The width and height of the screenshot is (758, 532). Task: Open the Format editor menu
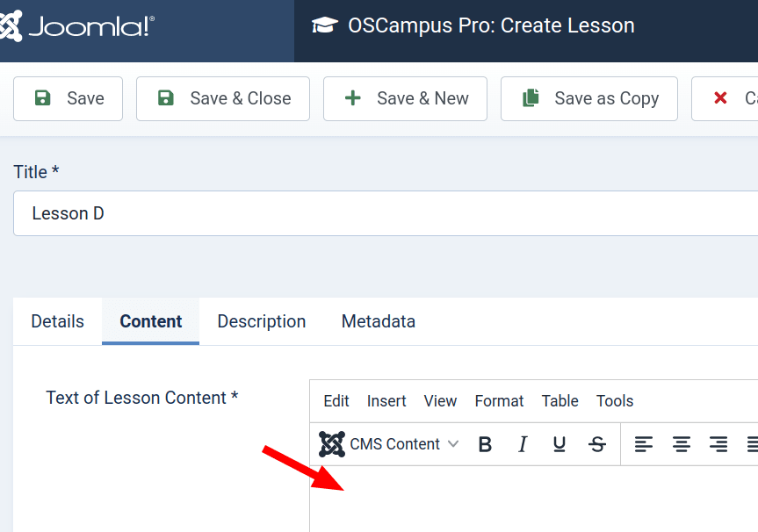(x=499, y=401)
